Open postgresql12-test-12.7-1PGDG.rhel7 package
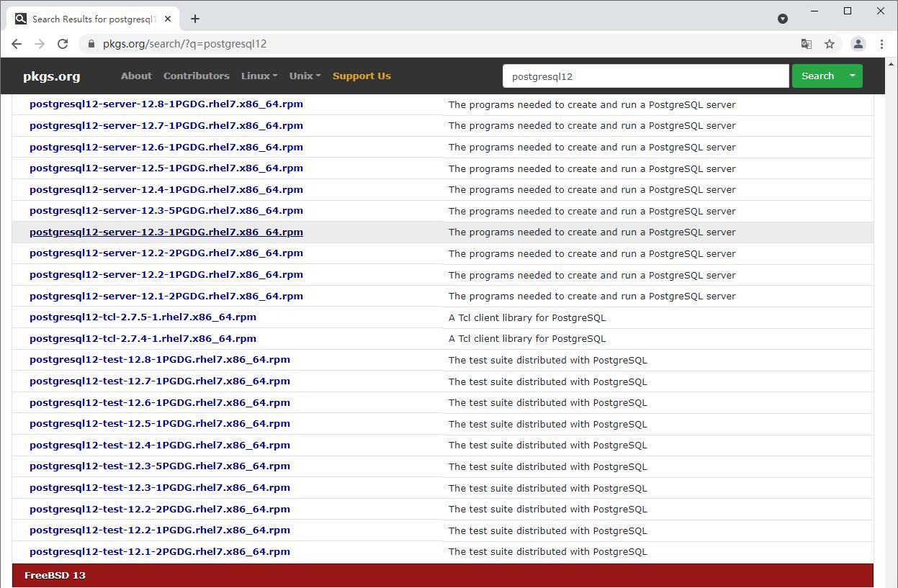 pyautogui.click(x=160, y=381)
